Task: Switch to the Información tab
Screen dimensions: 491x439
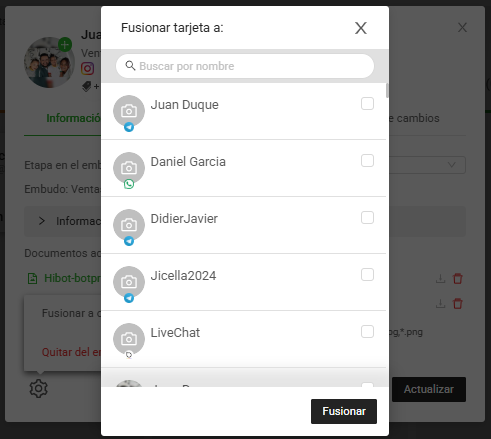Action: 73,118
